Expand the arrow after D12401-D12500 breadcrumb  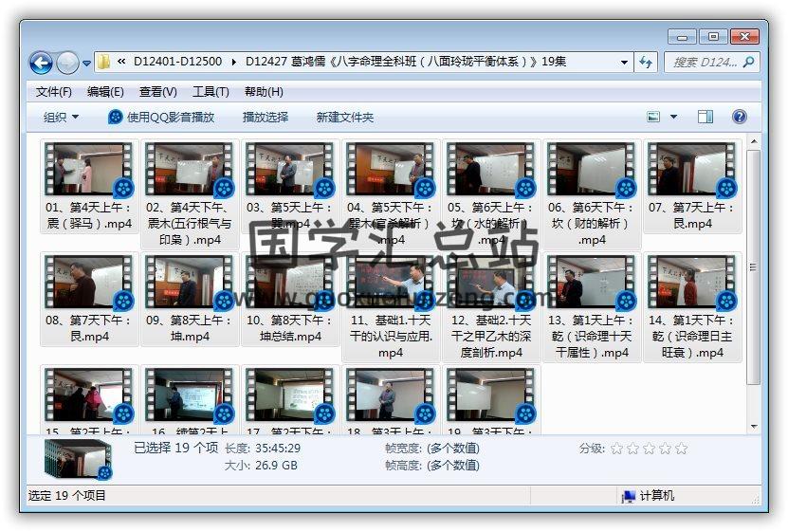coord(233,62)
